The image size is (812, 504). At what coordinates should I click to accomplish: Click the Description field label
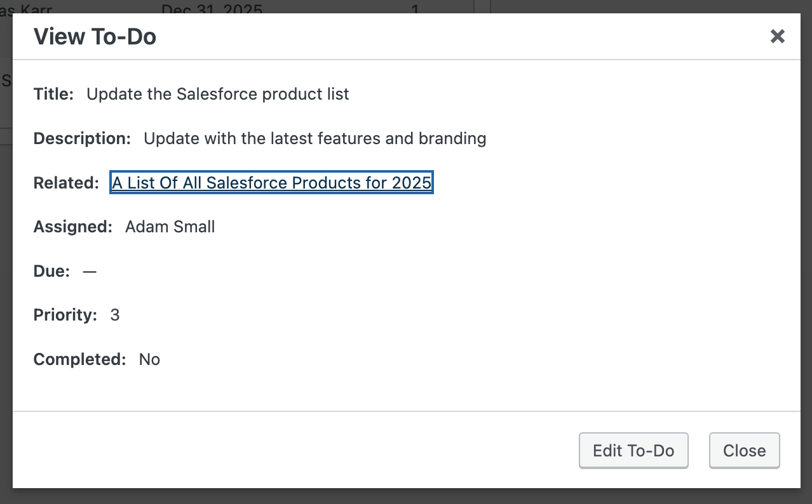(82, 138)
